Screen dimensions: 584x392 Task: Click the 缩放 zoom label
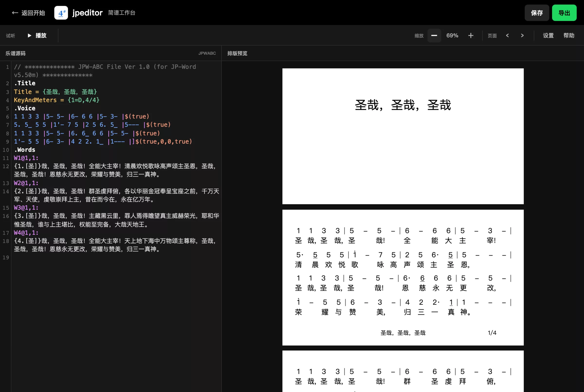[419, 36]
